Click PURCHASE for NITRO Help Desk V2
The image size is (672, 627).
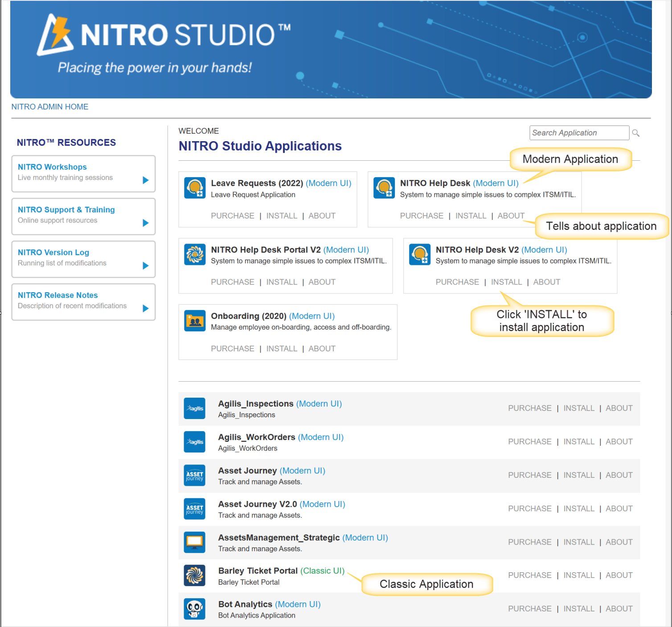pyautogui.click(x=457, y=282)
